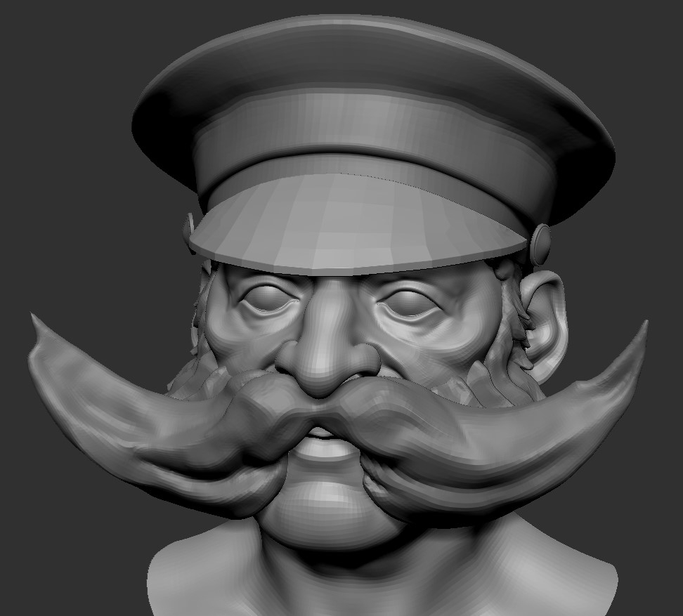Screen dimensions: 683x616
Task: Click the neck base at the bottom
Action: click(379, 583)
